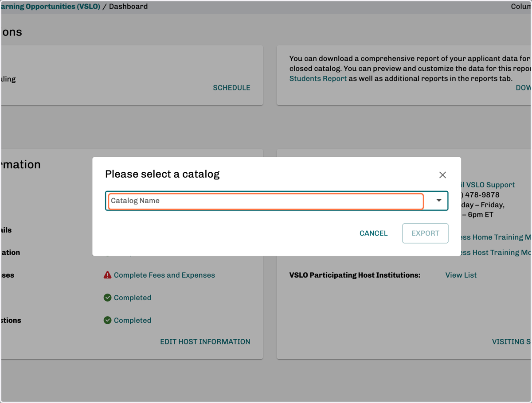Open the Schedule link
Image resolution: width=532 pixels, height=403 pixels.
tap(231, 88)
